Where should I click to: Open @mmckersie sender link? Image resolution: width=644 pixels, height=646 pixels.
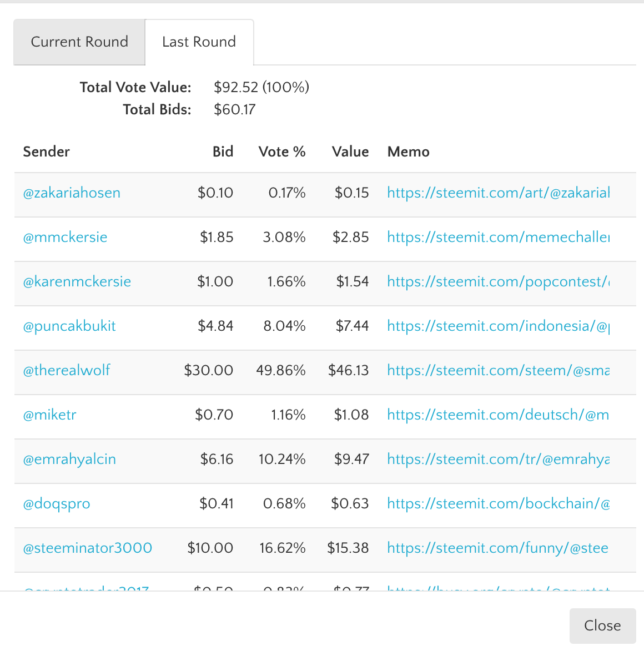coord(65,238)
